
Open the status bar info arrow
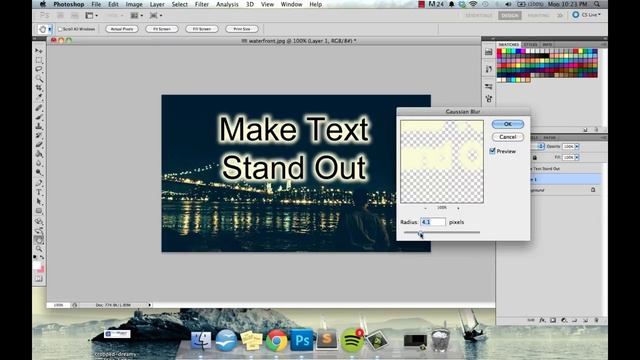tap(150, 305)
